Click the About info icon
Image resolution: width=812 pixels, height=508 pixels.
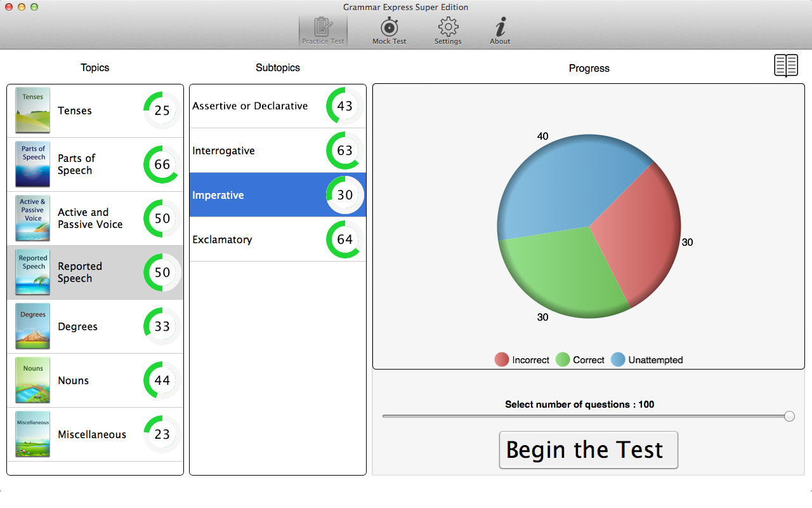point(500,28)
